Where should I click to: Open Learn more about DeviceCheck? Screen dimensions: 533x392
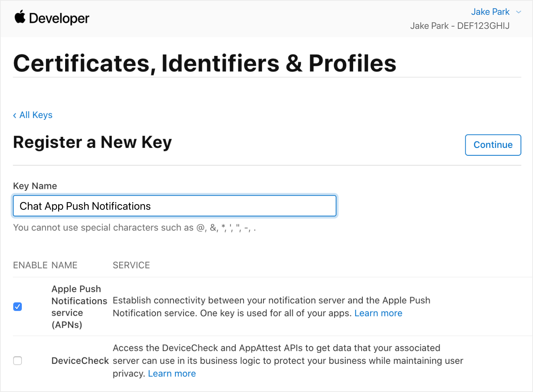172,374
